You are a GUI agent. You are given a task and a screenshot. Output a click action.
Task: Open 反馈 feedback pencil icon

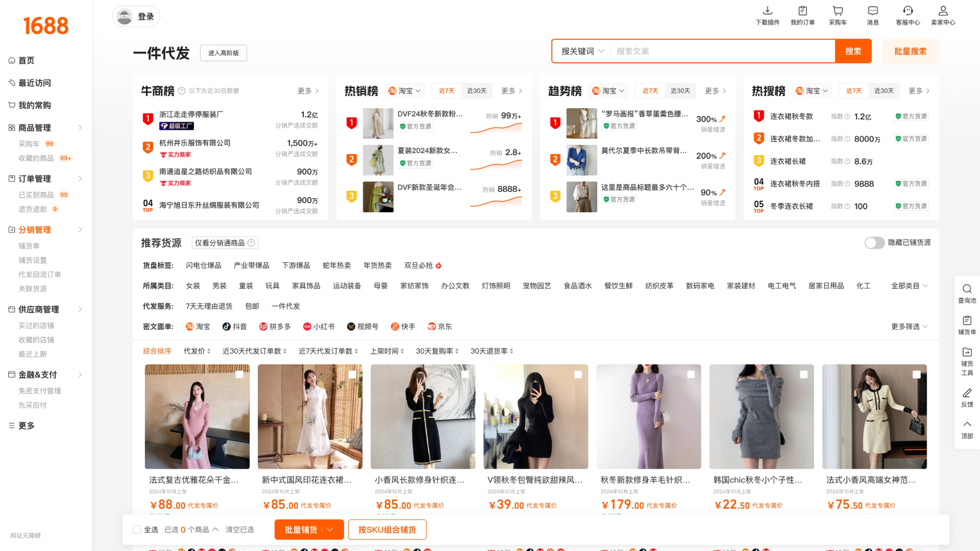click(967, 393)
